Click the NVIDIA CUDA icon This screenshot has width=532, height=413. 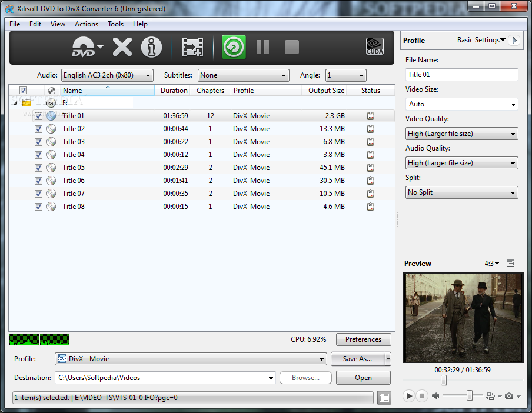point(374,46)
